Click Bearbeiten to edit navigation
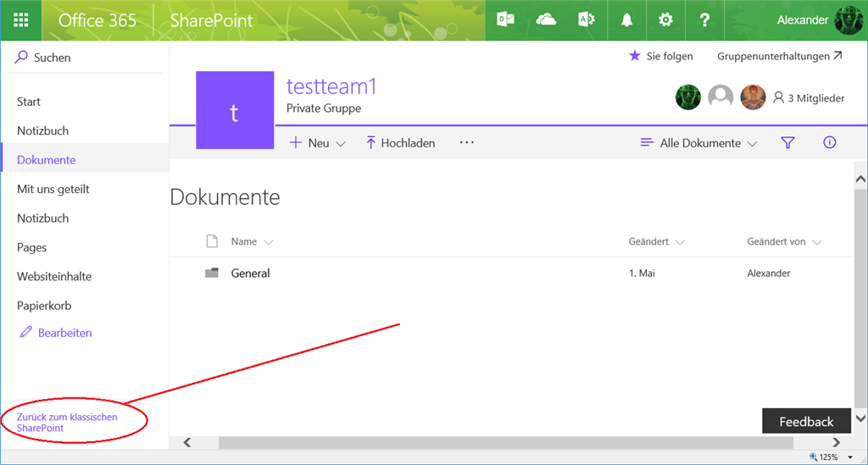This screenshot has height=465, width=868. [x=56, y=332]
